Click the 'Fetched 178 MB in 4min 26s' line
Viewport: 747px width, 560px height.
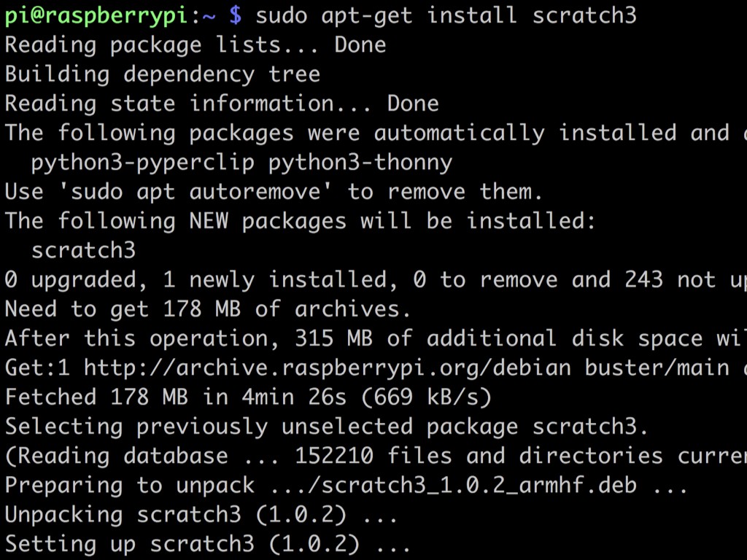[x=248, y=397]
